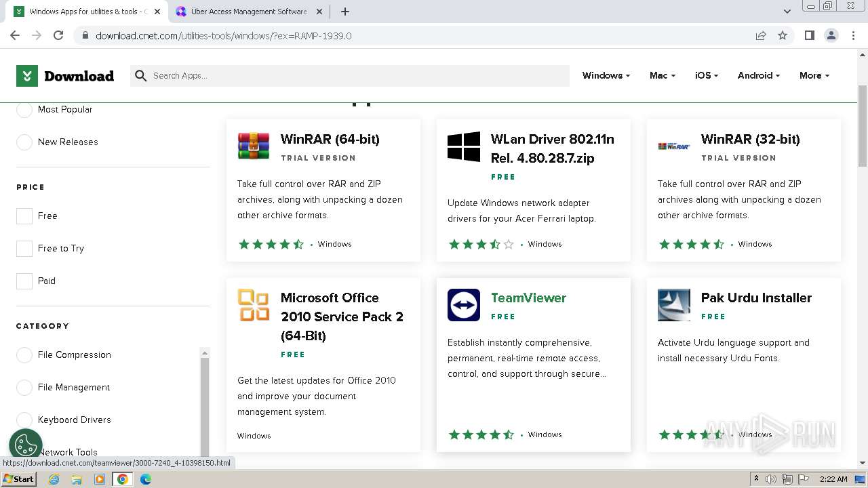Open WLan Driver 802.11n title link

(x=553, y=149)
